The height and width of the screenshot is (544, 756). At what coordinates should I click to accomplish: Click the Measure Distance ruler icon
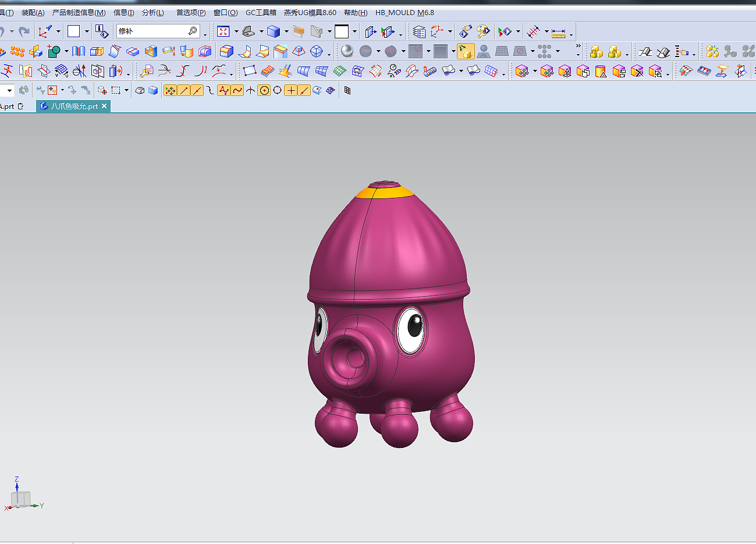tap(558, 32)
